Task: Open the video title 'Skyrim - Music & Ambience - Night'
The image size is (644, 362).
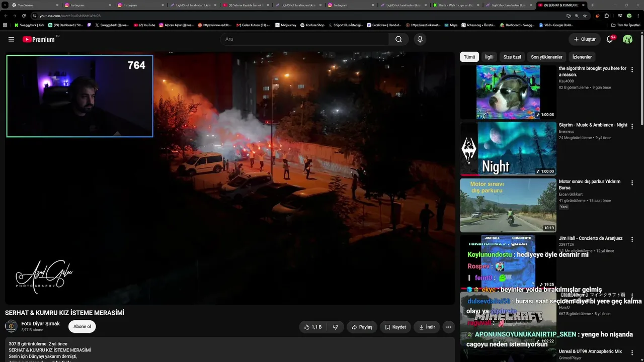Action: (x=593, y=125)
